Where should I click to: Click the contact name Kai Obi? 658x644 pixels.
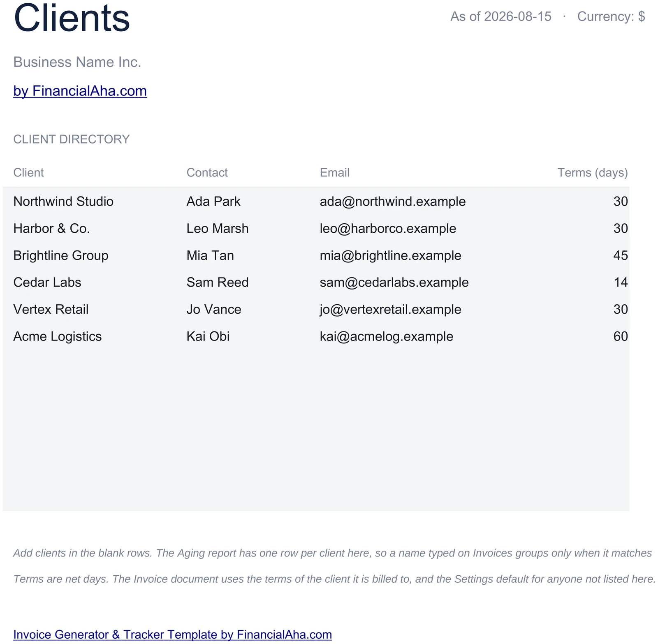coord(208,336)
